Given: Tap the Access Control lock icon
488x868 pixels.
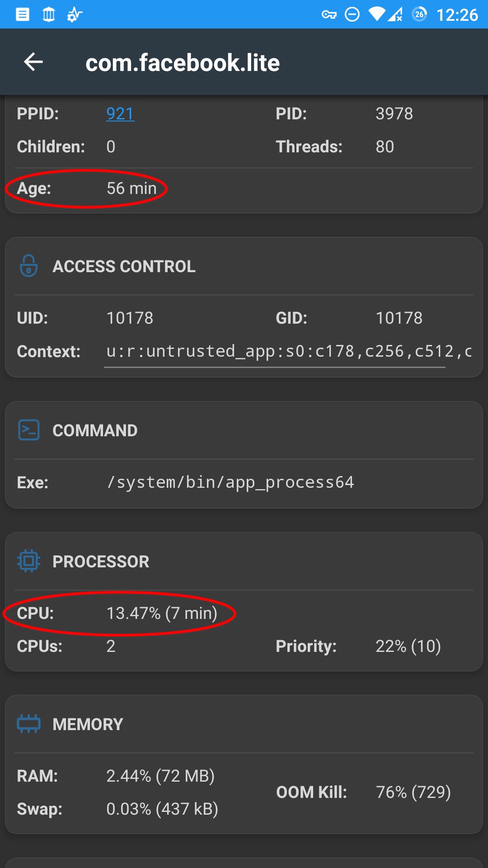Looking at the screenshot, I should 28,266.
